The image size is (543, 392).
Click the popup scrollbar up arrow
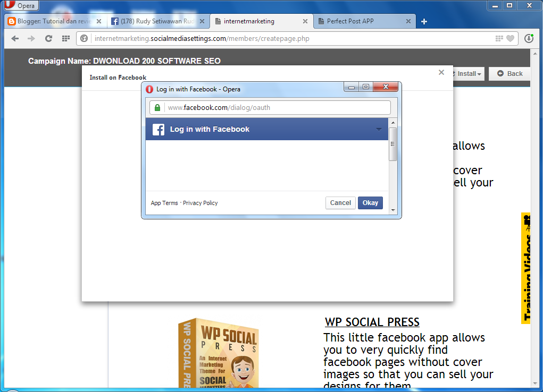tap(392, 123)
